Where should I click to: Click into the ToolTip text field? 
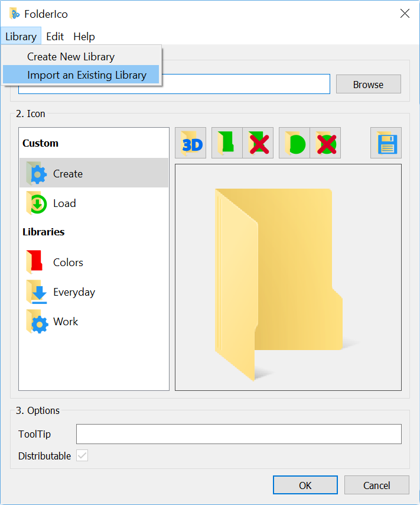pyautogui.click(x=239, y=434)
